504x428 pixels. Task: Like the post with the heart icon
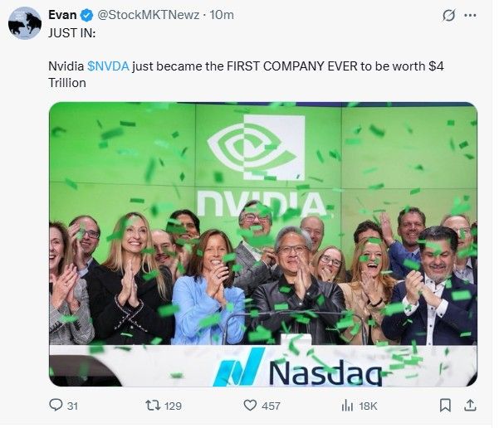point(249,406)
